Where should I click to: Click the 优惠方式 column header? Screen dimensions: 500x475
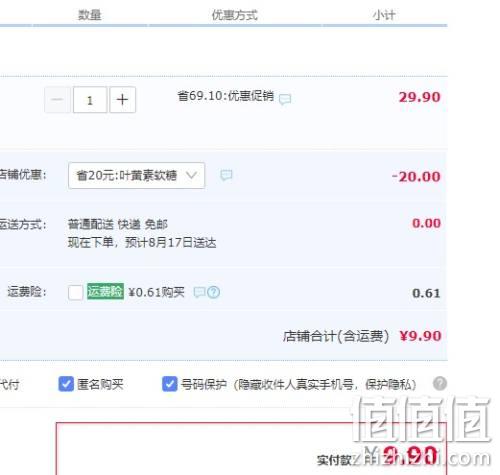click(x=235, y=15)
